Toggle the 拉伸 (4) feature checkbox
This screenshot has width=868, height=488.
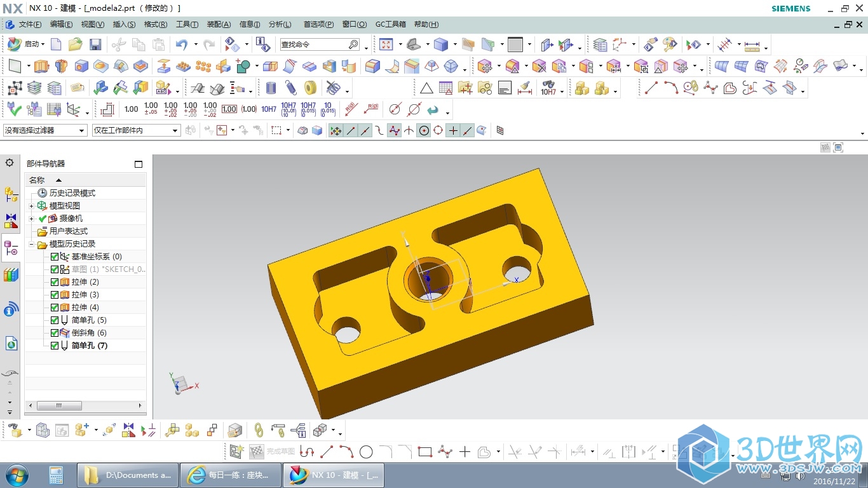pyautogui.click(x=55, y=308)
